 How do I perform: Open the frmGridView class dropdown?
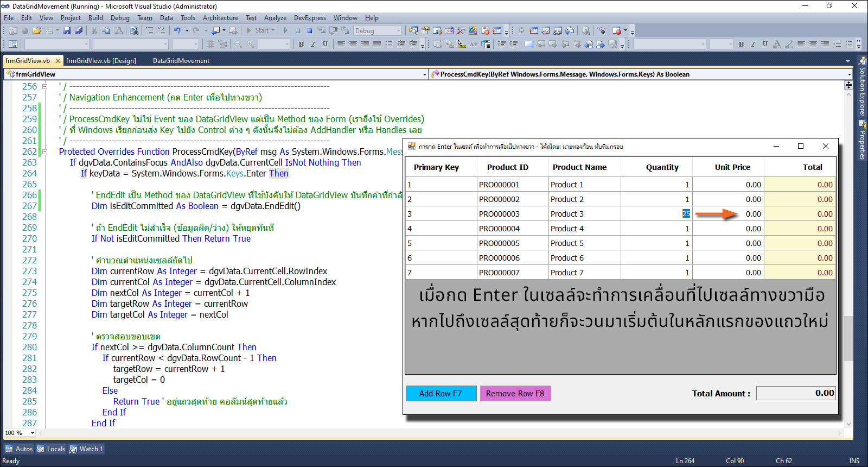point(424,74)
